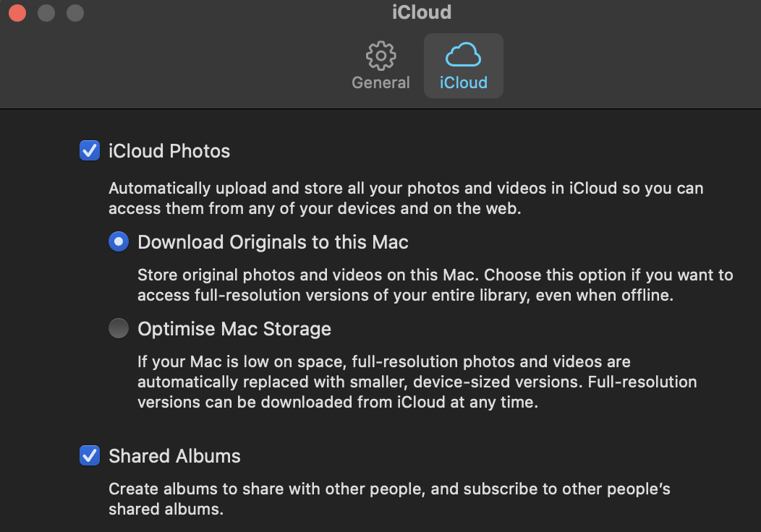This screenshot has height=532, width=761.
Task: Switch to the General tab label
Action: pos(380,82)
